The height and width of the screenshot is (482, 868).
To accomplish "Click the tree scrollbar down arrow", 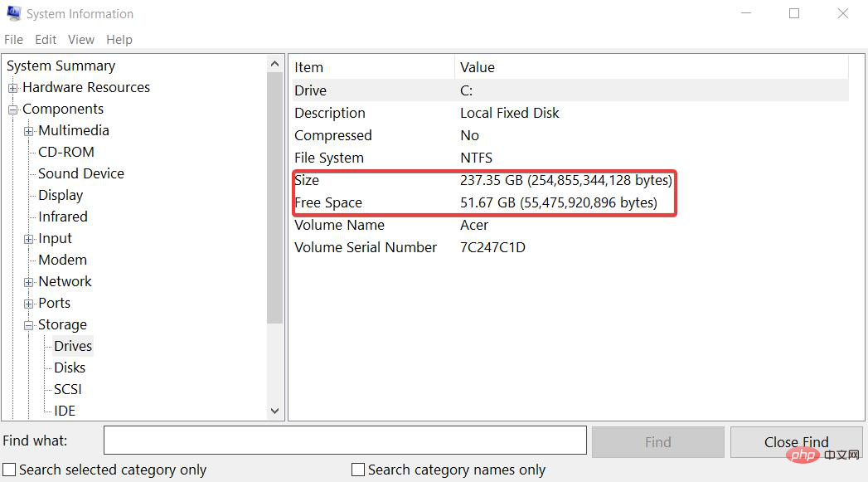I will [275, 411].
